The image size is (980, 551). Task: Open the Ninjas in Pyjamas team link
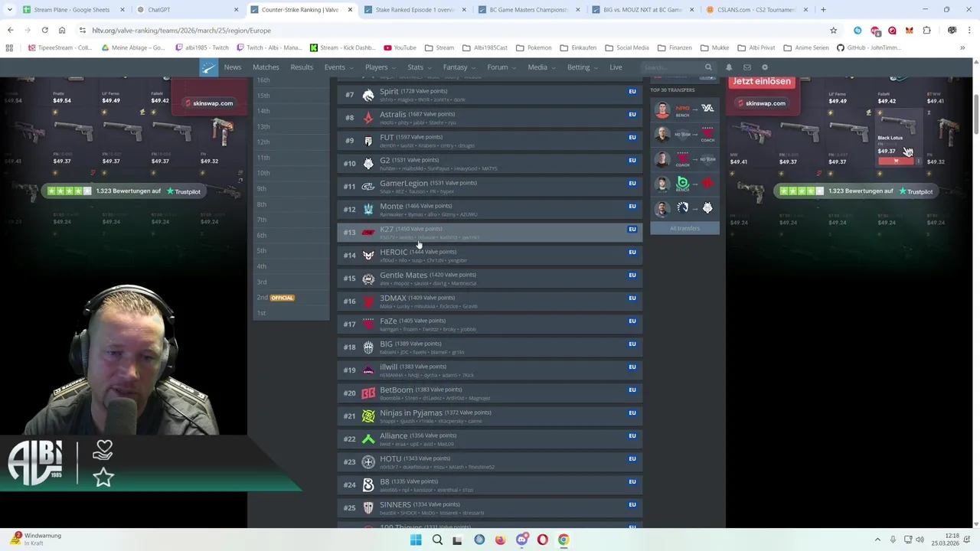tap(411, 412)
